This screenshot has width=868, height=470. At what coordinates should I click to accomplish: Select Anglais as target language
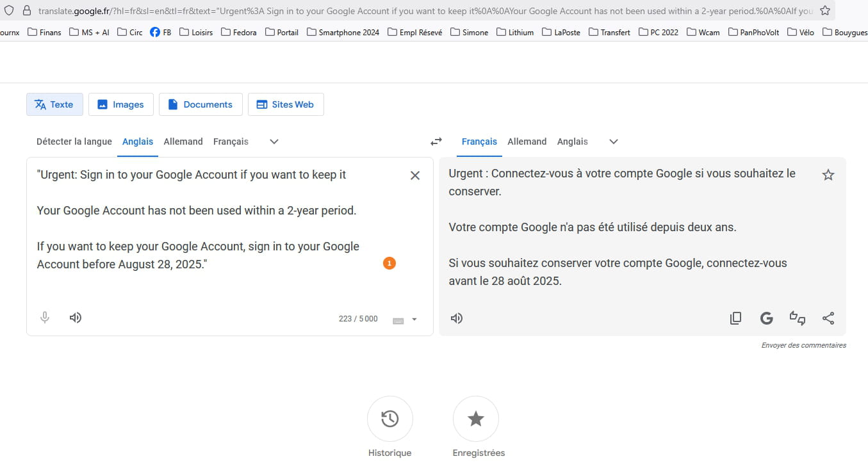[573, 142]
